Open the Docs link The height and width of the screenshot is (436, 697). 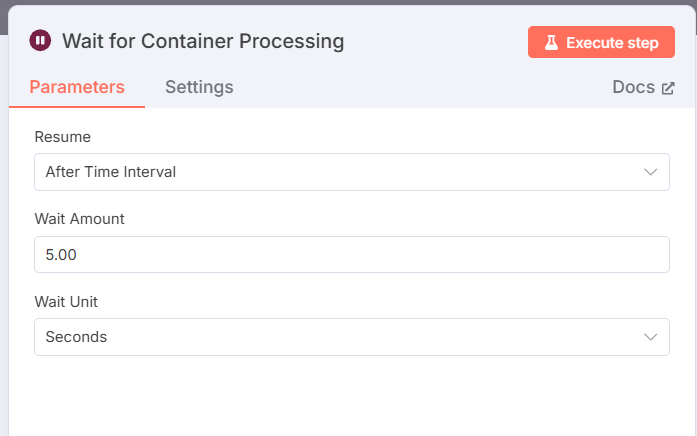(x=643, y=87)
